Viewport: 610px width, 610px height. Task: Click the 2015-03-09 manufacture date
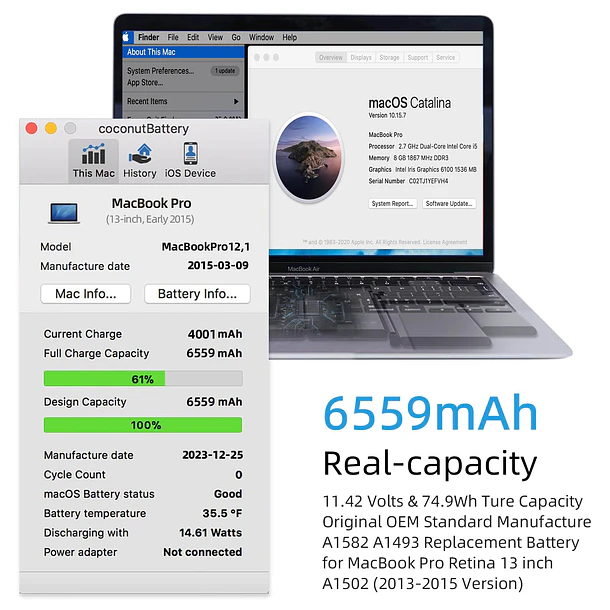[x=218, y=266]
